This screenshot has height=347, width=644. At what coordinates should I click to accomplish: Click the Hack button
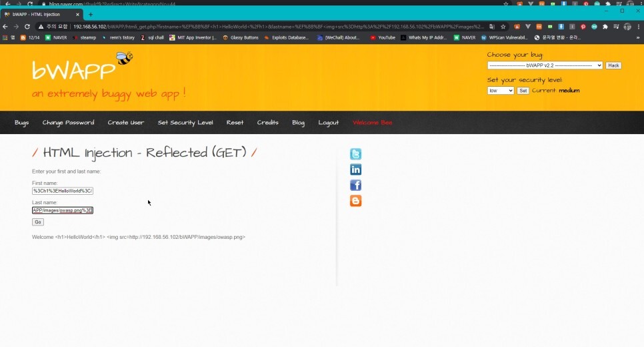613,65
